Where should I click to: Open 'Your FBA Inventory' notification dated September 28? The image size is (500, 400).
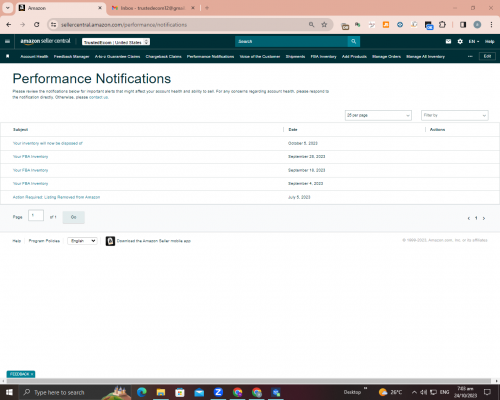30,157
